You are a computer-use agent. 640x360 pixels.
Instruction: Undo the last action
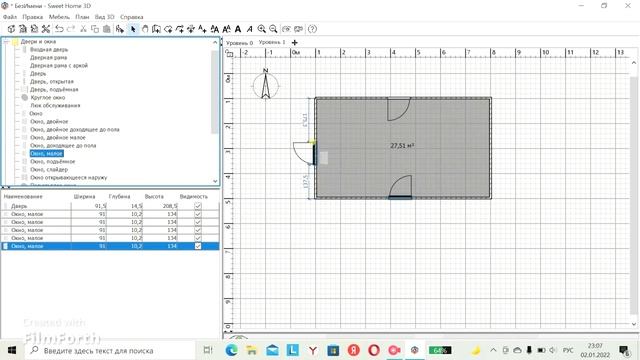(x=60, y=29)
